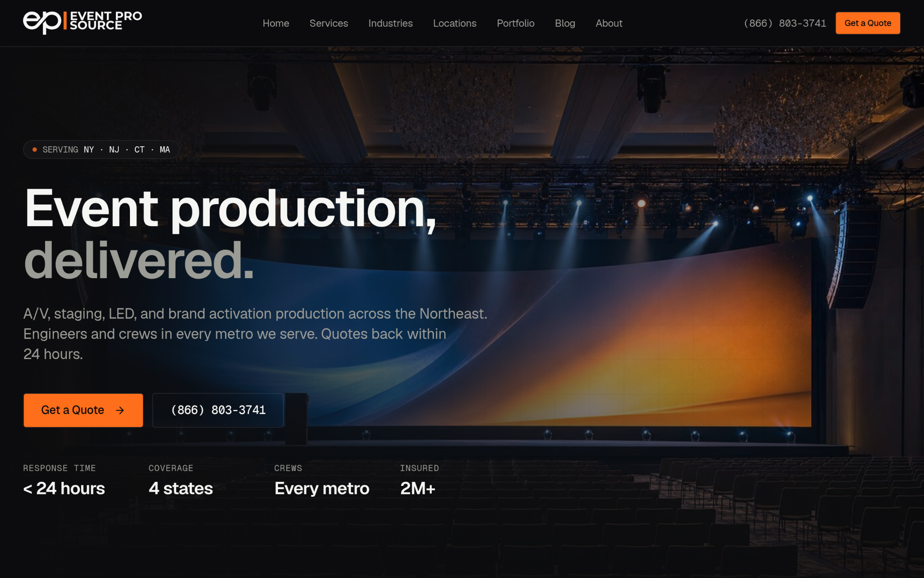
Task: Click the Serving NY NJ CT MA badge
Action: coord(101,149)
